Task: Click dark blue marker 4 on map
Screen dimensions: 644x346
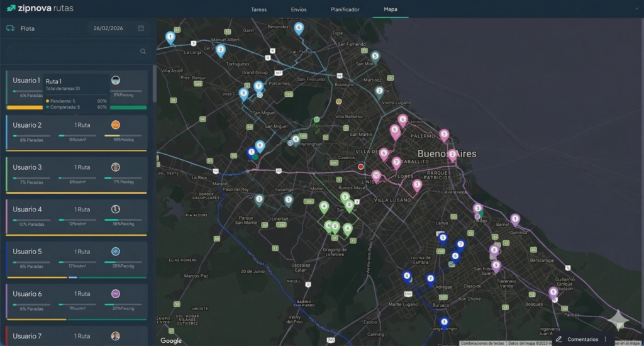Action: pyautogui.click(x=407, y=277)
